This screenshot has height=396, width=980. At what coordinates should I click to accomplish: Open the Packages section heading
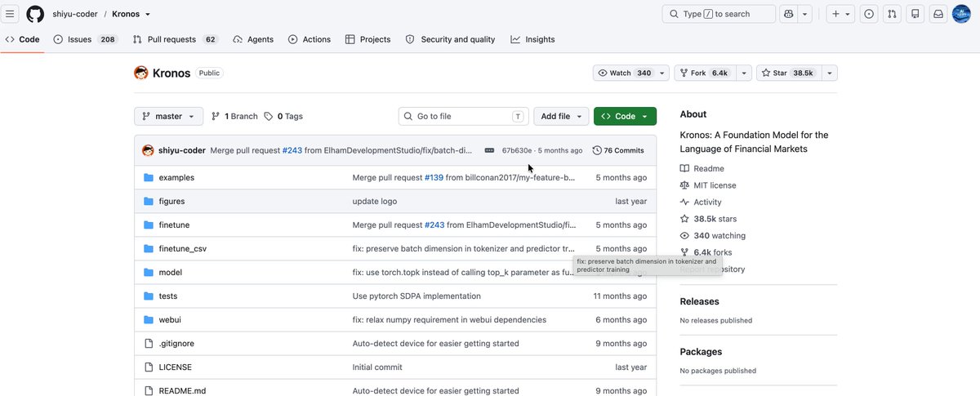tap(701, 352)
